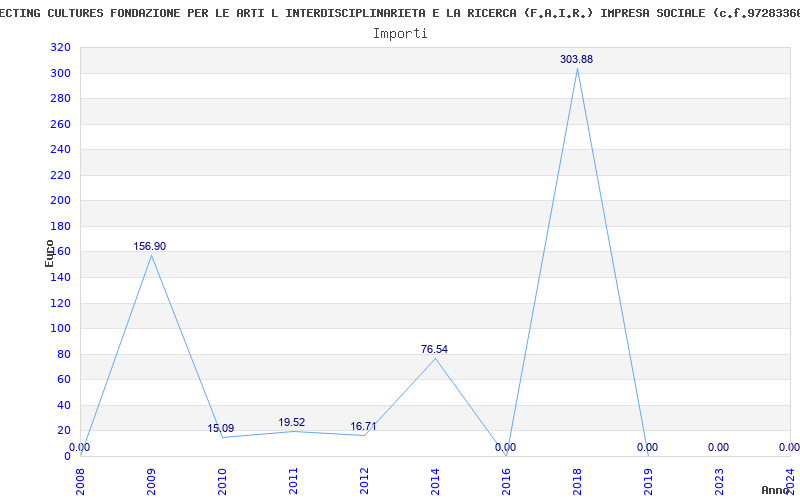This screenshot has width=800, height=500.
Task: Click the y-axis value 320
Action: coord(60,48)
